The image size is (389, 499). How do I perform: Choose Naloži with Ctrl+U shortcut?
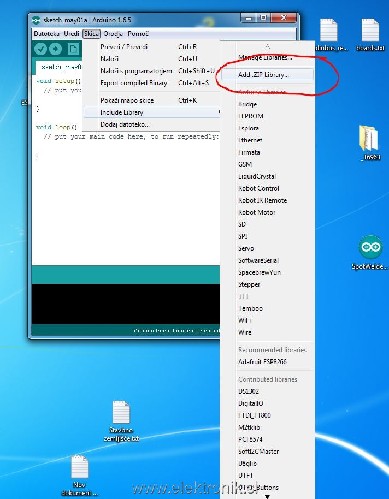click(152, 59)
